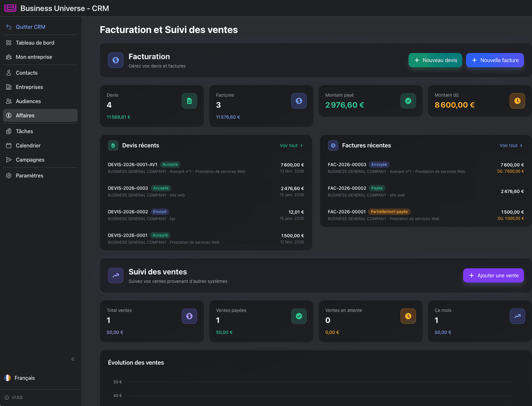
Task: Open Paramètres via the gear icon
Action: pyautogui.click(x=8, y=176)
